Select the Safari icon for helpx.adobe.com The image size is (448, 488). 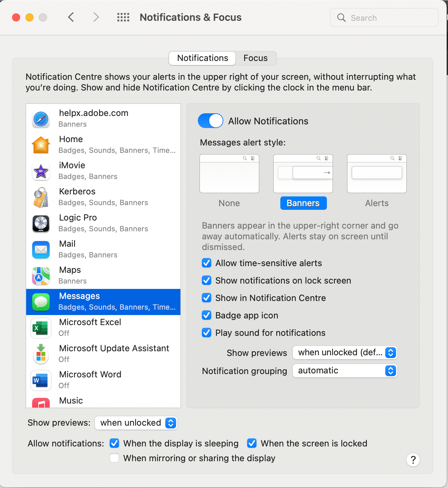point(41,118)
